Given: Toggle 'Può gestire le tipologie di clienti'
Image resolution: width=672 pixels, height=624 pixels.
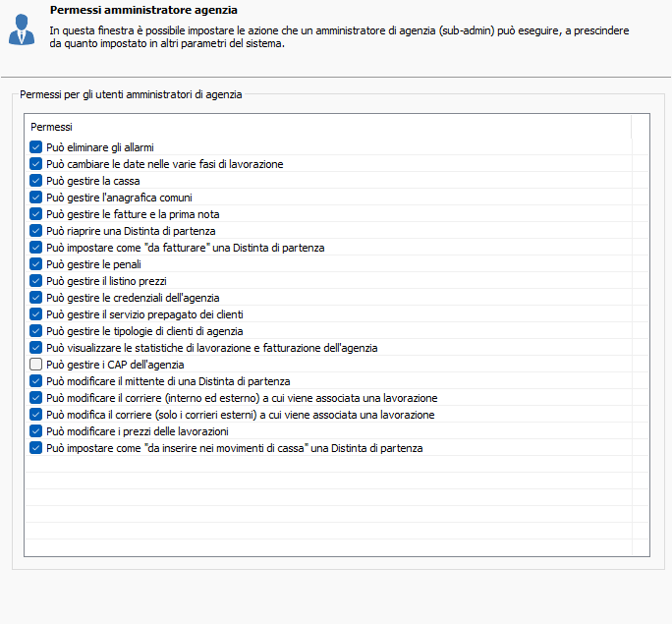Looking at the screenshot, I should 36,331.
